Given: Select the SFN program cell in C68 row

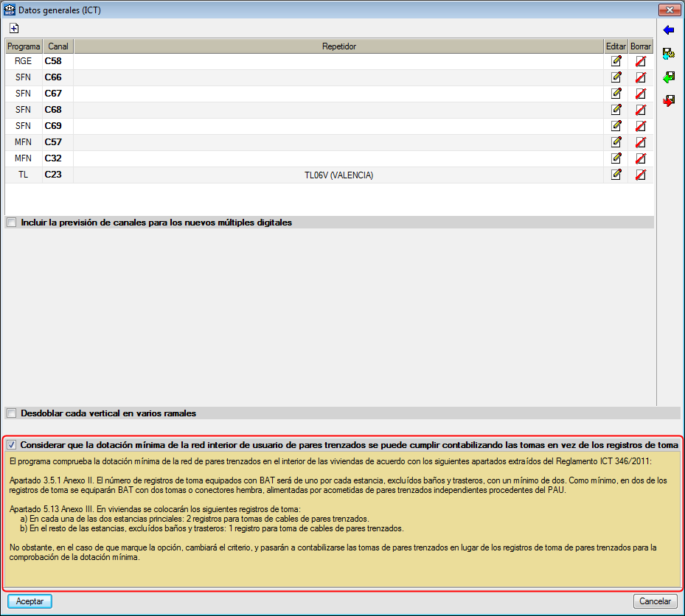Looking at the screenshot, I should pyautogui.click(x=24, y=110).
